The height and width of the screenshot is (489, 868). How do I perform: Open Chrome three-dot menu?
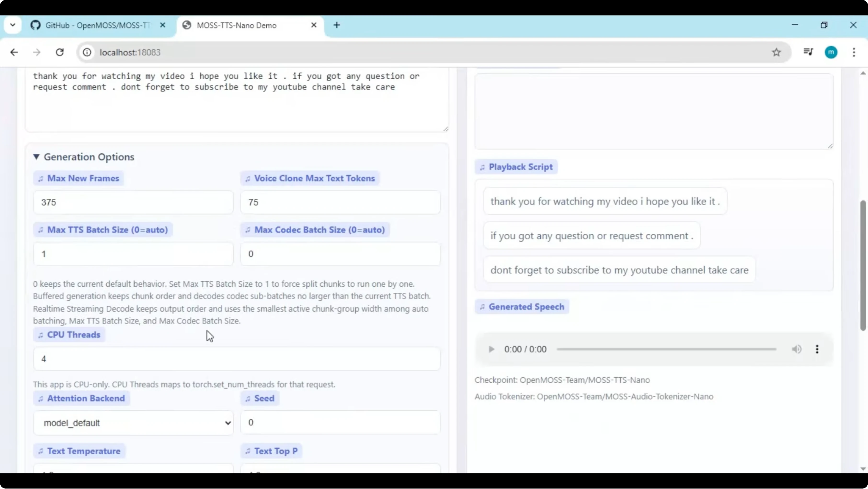pyautogui.click(x=854, y=52)
